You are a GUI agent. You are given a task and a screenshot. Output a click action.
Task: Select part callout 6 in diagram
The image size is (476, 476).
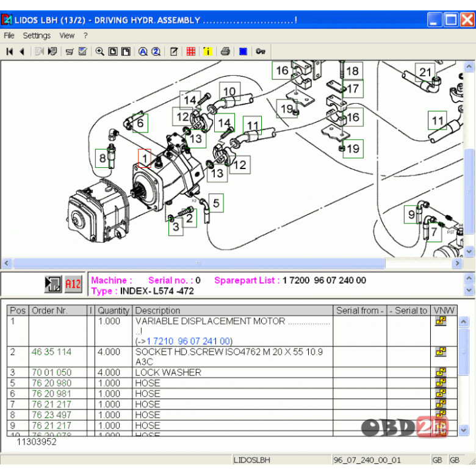(140, 123)
